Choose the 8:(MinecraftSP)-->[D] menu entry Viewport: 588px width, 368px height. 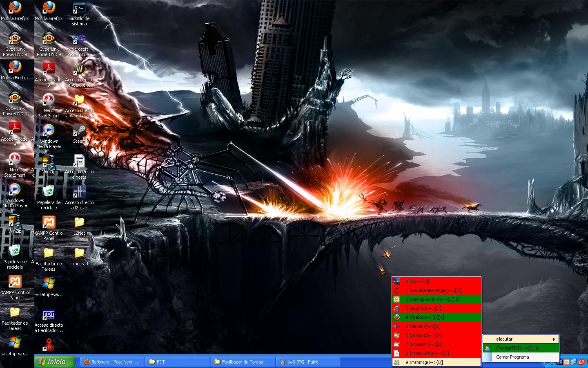tap(437, 353)
